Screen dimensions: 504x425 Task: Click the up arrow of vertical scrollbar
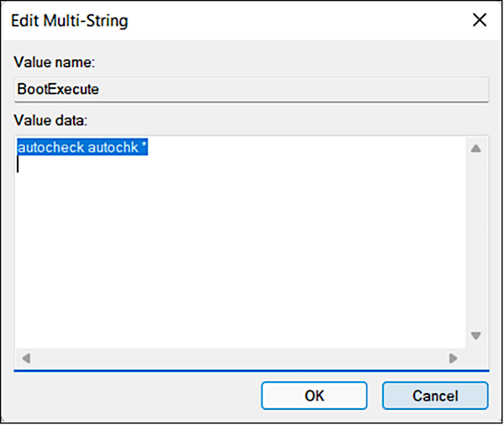click(475, 150)
